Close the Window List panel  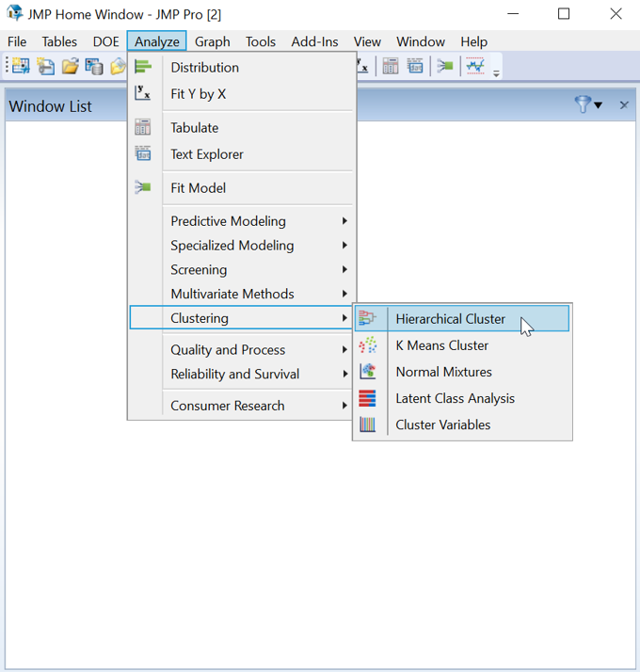pos(624,105)
